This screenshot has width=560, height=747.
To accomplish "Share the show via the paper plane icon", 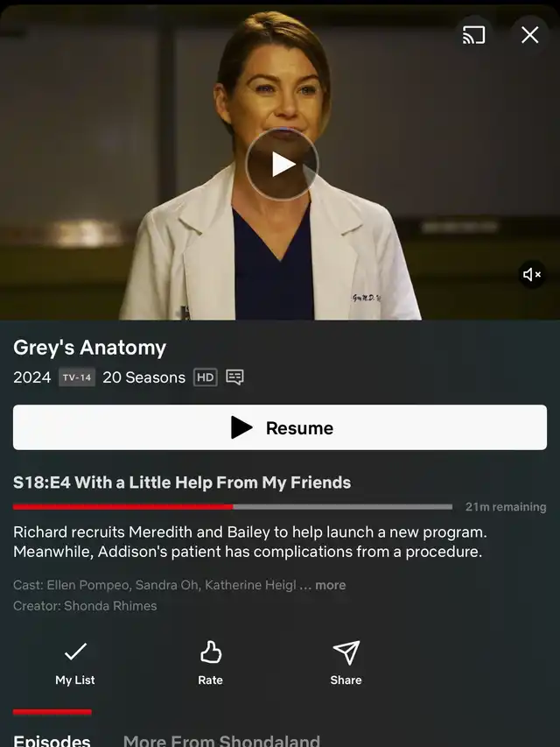I will coord(346,663).
